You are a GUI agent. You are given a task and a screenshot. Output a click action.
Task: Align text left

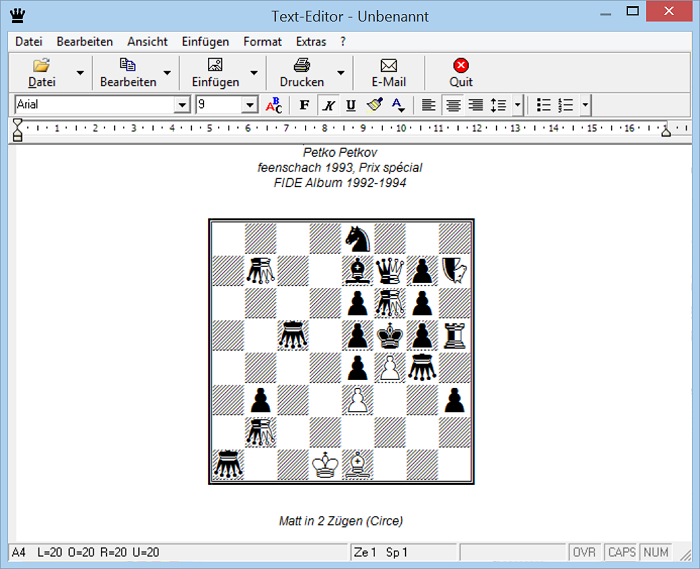429,105
